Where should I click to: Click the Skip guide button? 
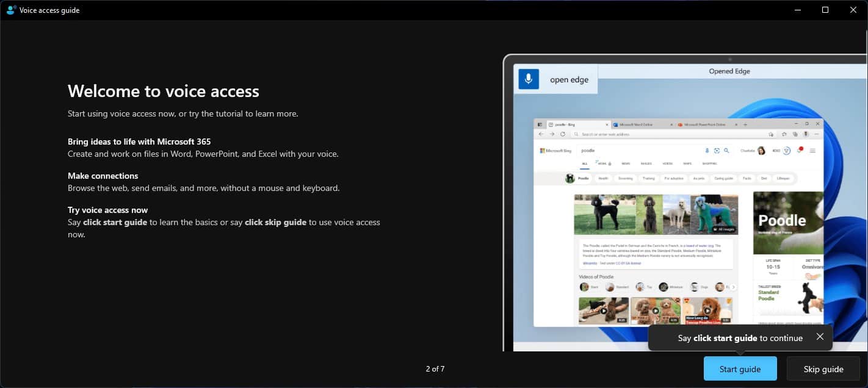pyautogui.click(x=823, y=369)
